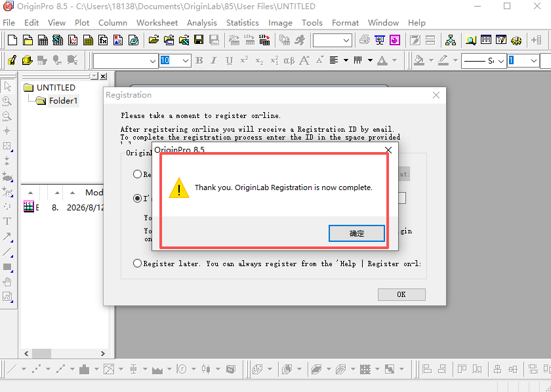This screenshot has width=551, height=392.
Task: Open the Project Explorer toolbar icon
Action: (471, 40)
